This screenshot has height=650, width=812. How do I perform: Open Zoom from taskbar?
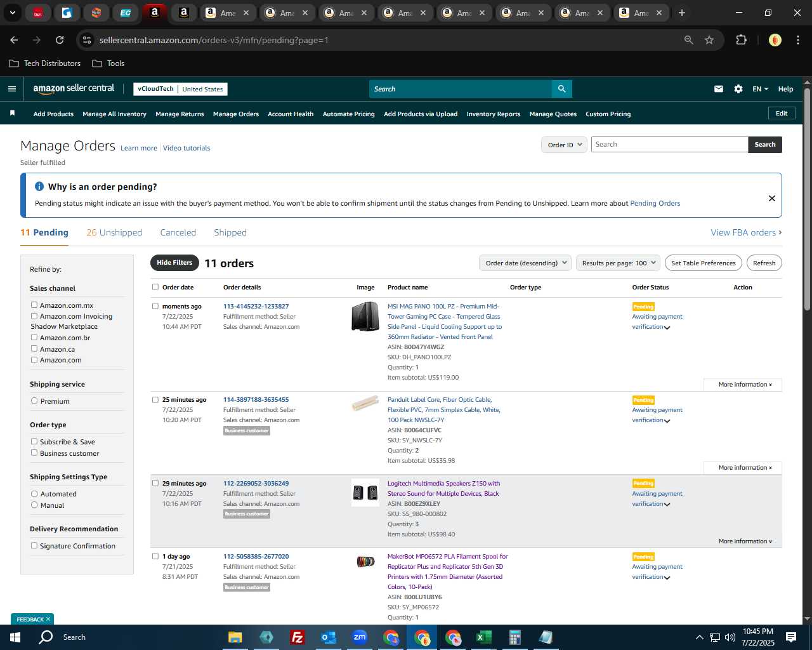click(360, 637)
